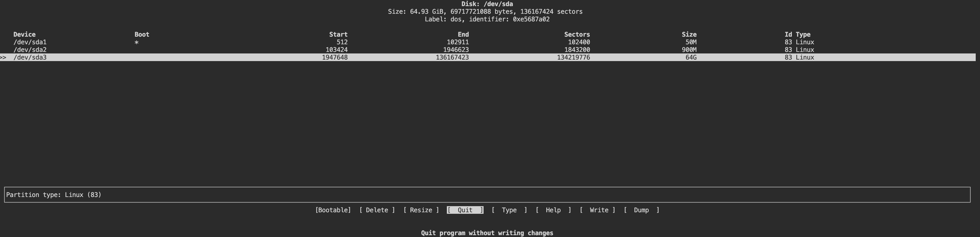Click the Id Type column header

(x=797, y=35)
